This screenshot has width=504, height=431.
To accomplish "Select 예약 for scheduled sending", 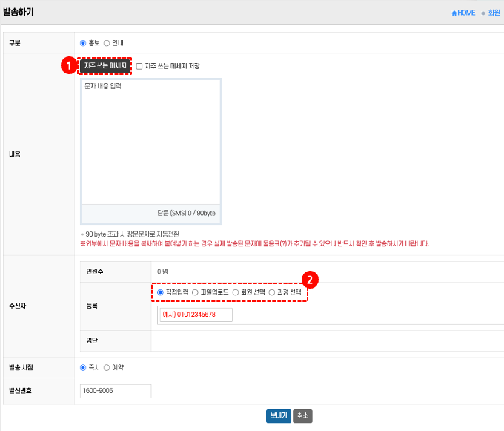I will click(107, 367).
